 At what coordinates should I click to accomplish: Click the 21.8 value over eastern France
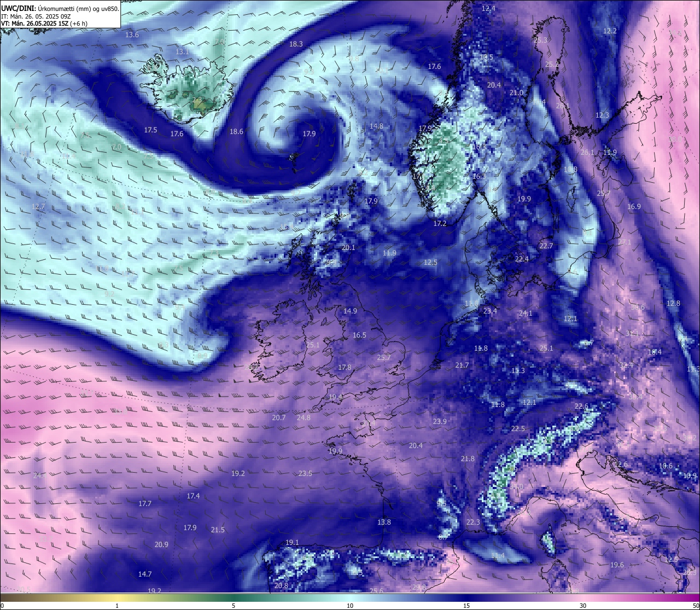point(468,459)
